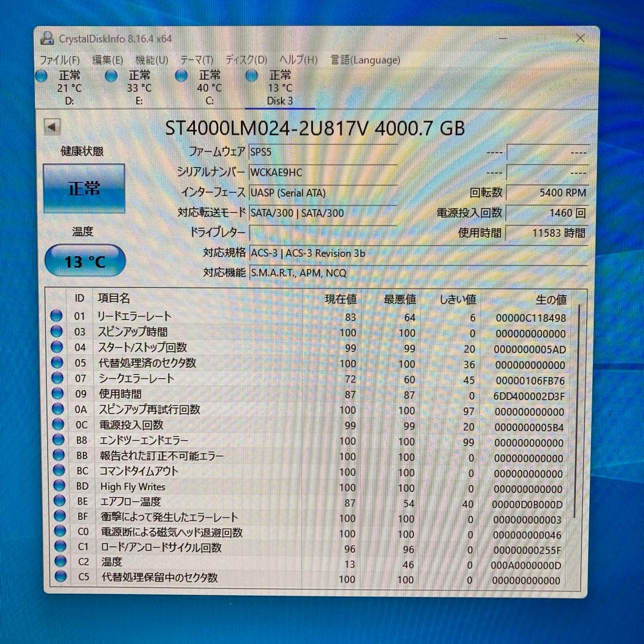The height and width of the screenshot is (644, 644).
Task: Click the status circle icon for C: drive
Action: pyautogui.click(x=181, y=76)
